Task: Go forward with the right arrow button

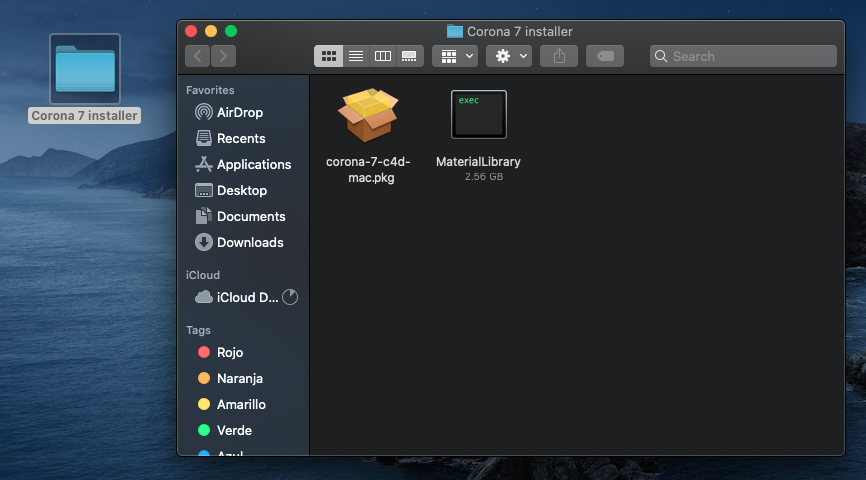Action: coord(223,56)
